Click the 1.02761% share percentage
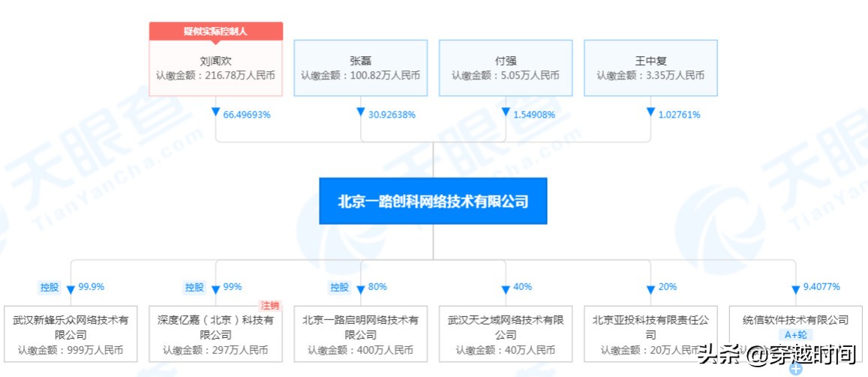 (x=679, y=115)
